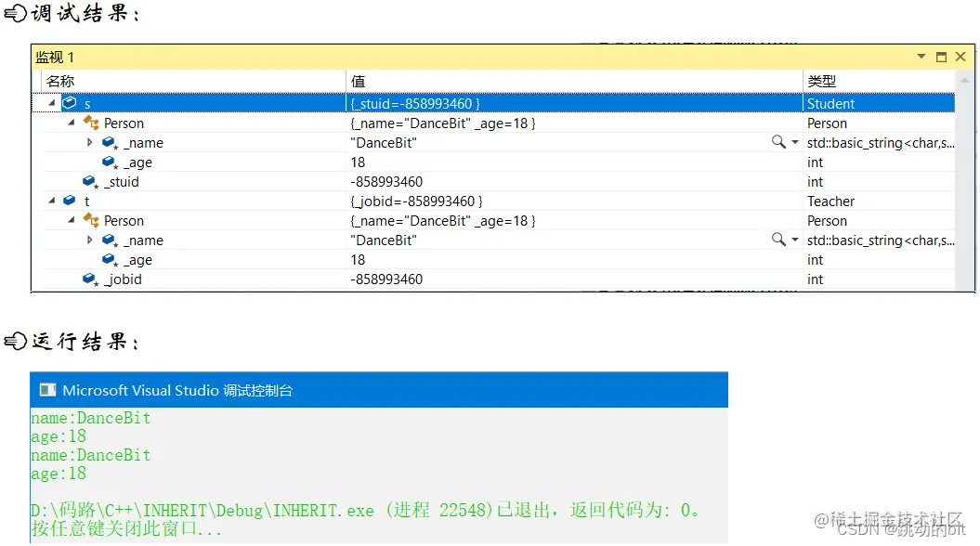
Task: Select age value 18 under s
Action: tap(358, 162)
